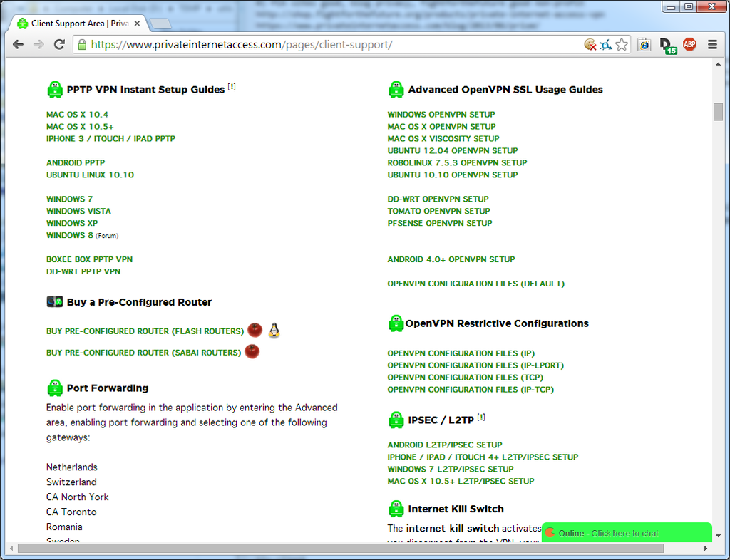Click the Linux penguin icon next to Flash Routers
The height and width of the screenshot is (560, 730).
[274, 331]
